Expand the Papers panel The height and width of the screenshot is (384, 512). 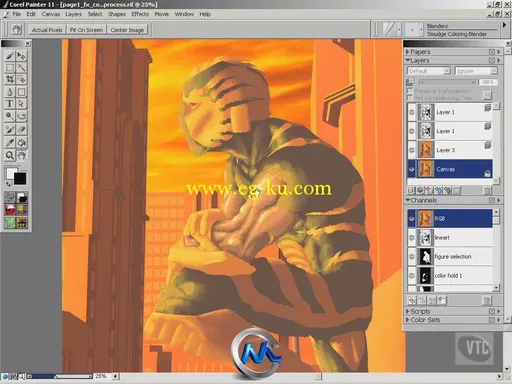pos(407,52)
